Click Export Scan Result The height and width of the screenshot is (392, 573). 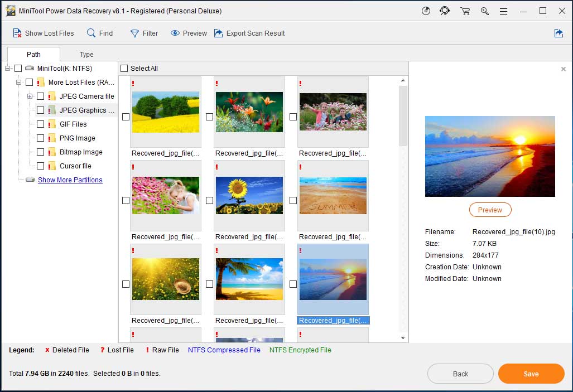249,33
